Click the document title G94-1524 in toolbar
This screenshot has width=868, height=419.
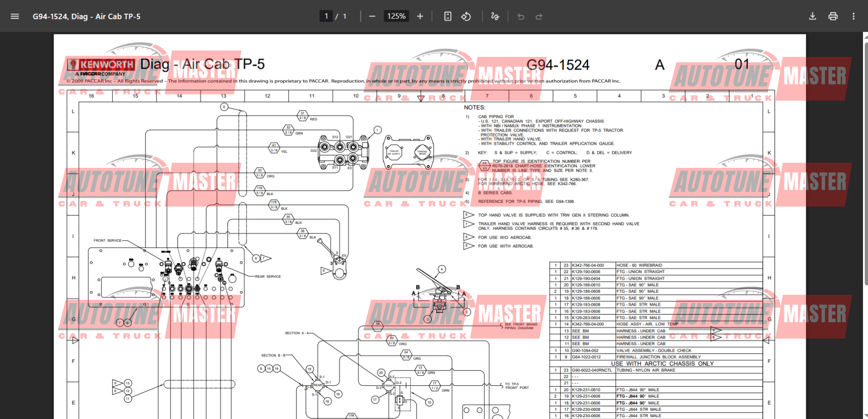(x=86, y=16)
